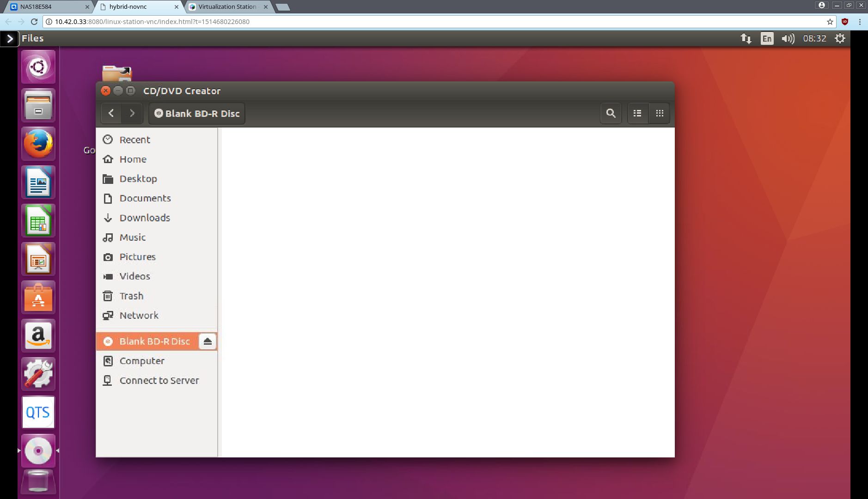Bookmark this page with the star icon
This screenshot has height=499, width=868.
[830, 22]
